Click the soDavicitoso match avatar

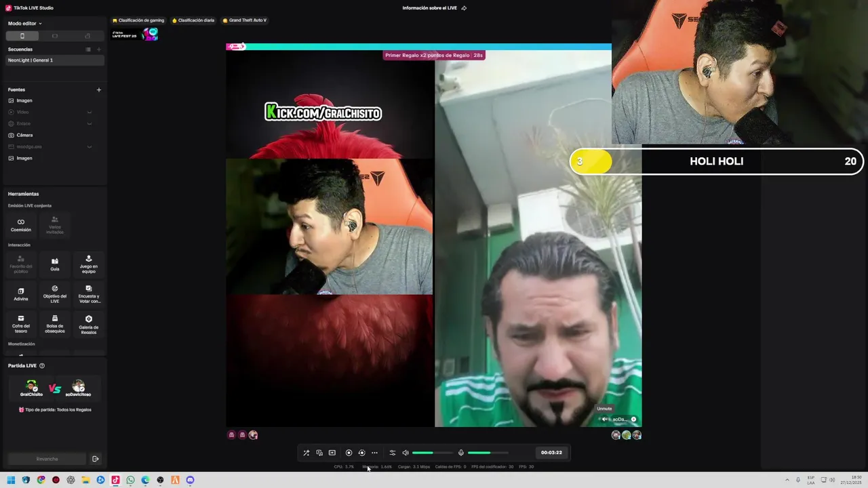pos(78,387)
